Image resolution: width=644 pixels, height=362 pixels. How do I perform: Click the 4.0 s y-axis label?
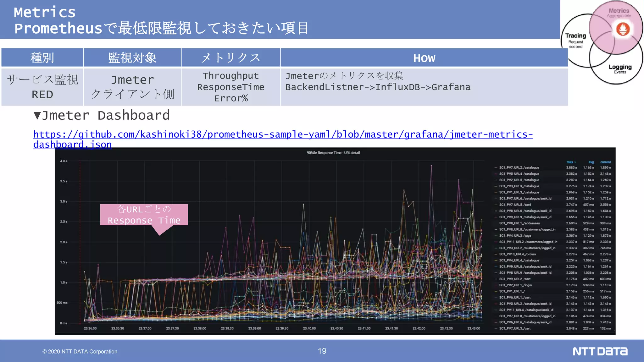point(64,161)
